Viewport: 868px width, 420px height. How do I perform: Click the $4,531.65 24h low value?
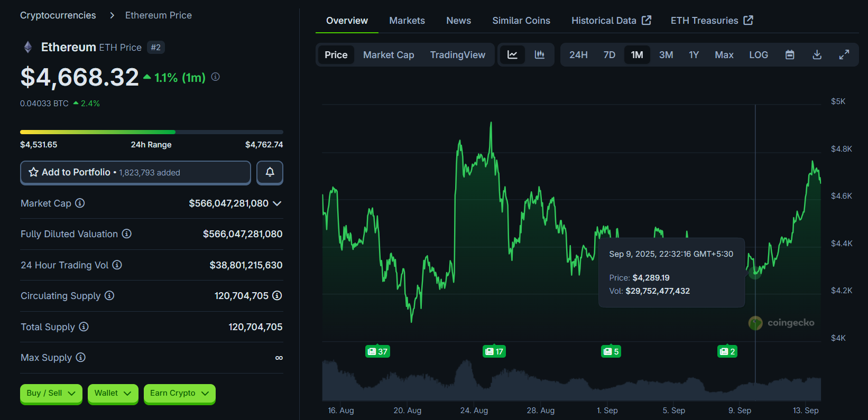click(39, 145)
